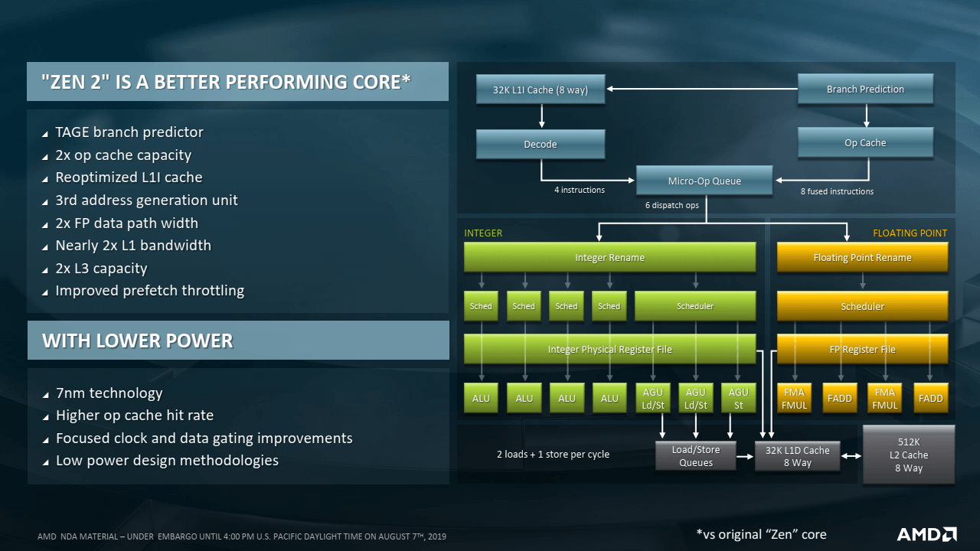Image resolution: width=980 pixels, height=551 pixels.
Task: Select "2 loads + 1 store per cycle" text
Action: pos(553,454)
